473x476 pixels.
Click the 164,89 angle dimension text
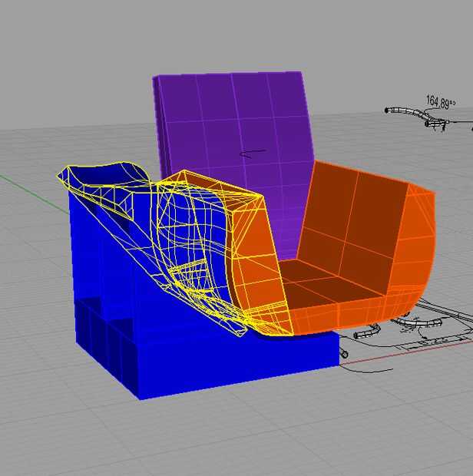pyautogui.click(x=441, y=101)
